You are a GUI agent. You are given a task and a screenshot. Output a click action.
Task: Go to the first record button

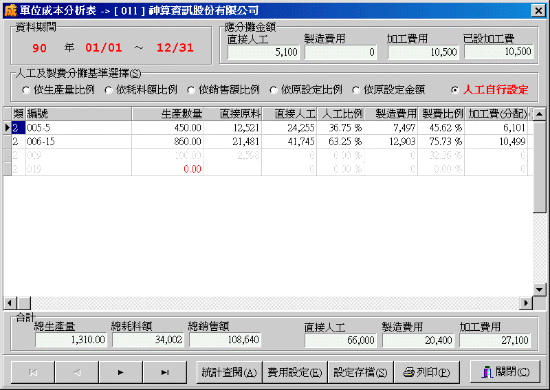33,372
